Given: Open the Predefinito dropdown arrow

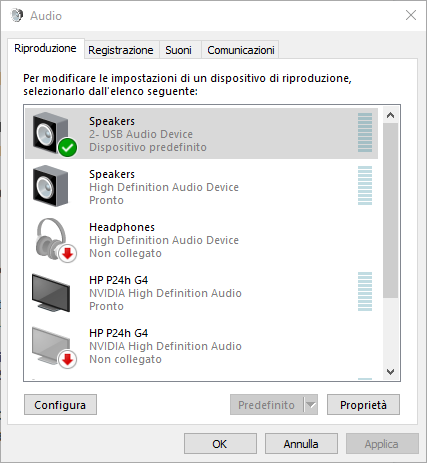Looking at the screenshot, I should pyautogui.click(x=311, y=405).
